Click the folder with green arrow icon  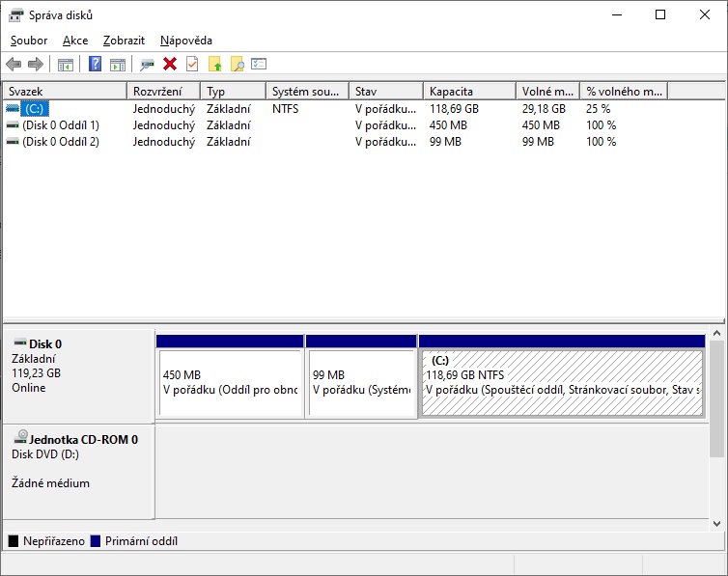pyautogui.click(x=215, y=64)
